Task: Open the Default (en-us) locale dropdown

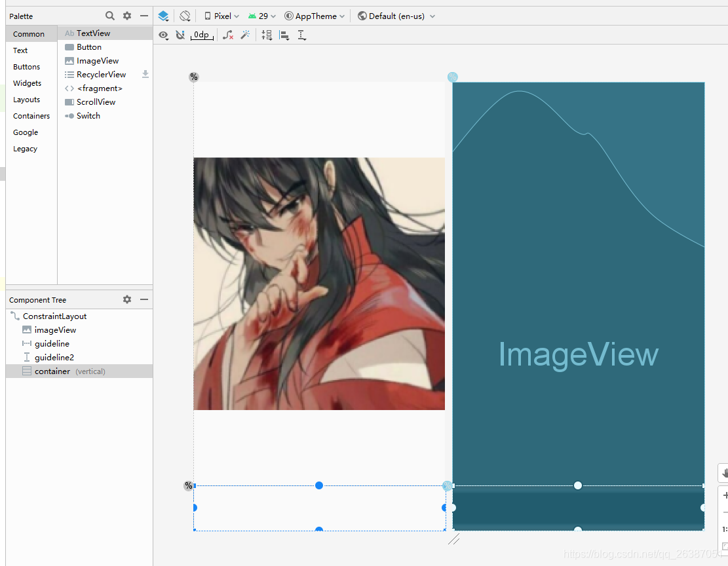Action: coord(396,16)
